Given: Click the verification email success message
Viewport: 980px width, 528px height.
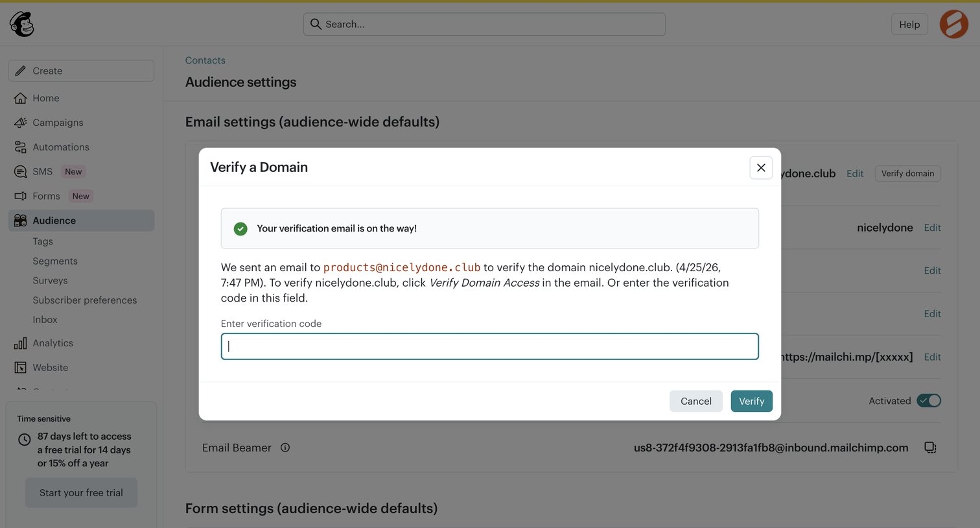Looking at the screenshot, I should pos(336,228).
